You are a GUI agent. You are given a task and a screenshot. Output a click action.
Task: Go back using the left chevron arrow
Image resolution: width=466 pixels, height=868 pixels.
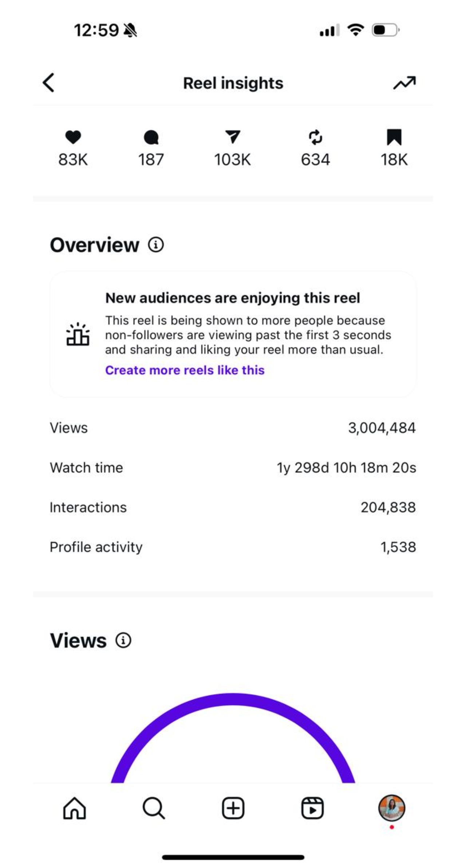pos(48,83)
